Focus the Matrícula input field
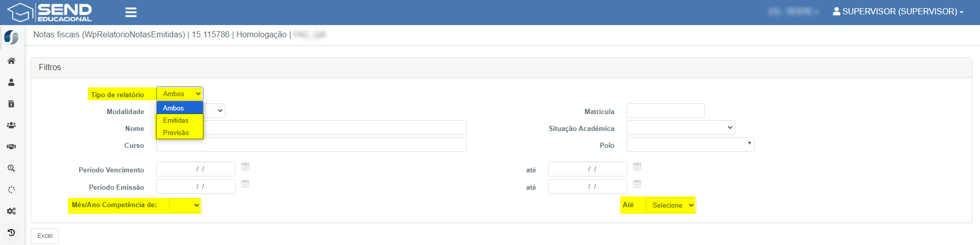Image resolution: width=980 pixels, height=245 pixels. pyautogui.click(x=666, y=111)
